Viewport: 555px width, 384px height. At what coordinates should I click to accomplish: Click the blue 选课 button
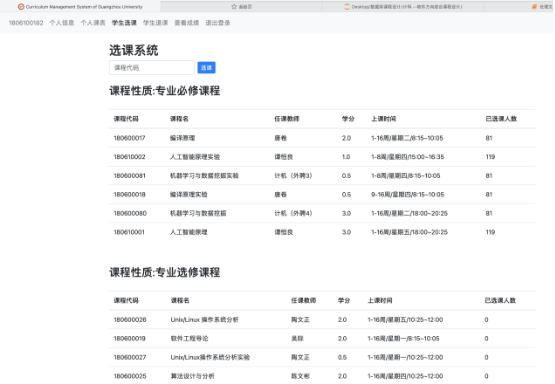pos(206,68)
